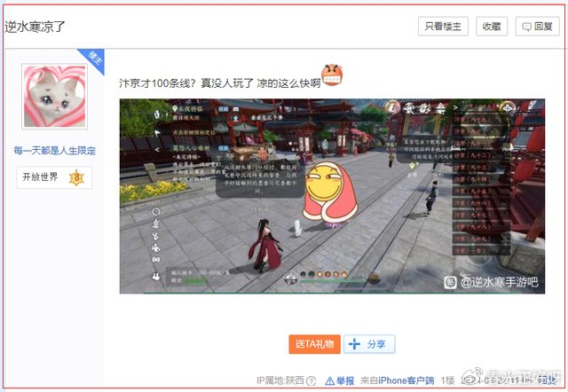Click the 开放世界 level badge

pos(54,177)
